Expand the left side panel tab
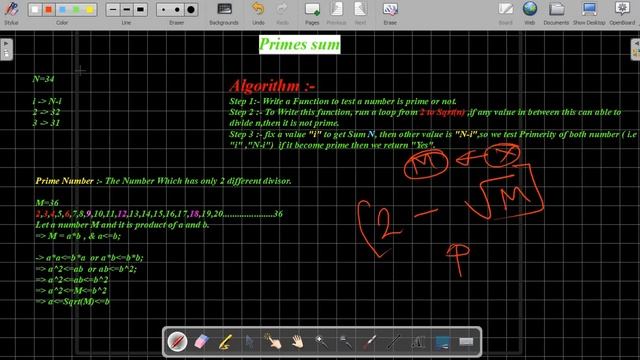This screenshot has width=640, height=360. click(6, 49)
